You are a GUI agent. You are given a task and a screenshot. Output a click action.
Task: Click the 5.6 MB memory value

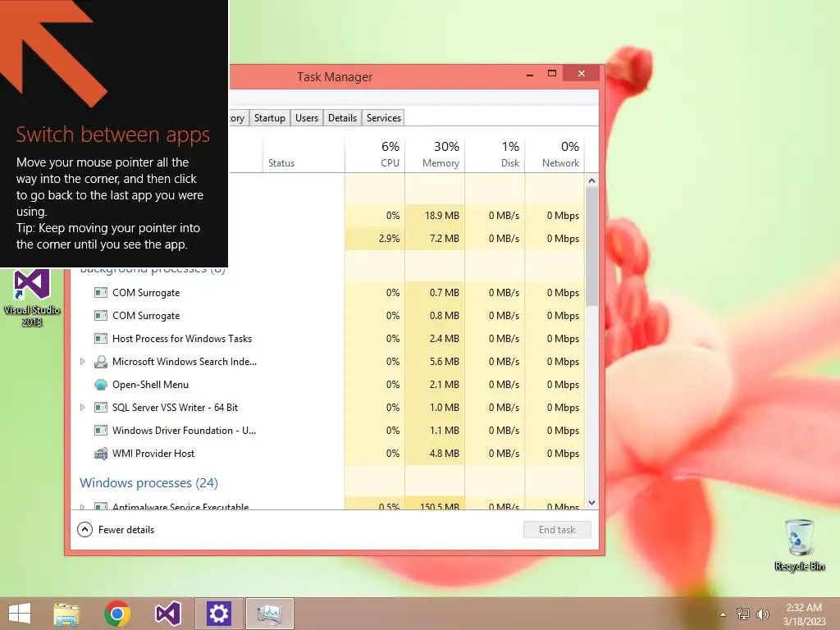point(444,362)
